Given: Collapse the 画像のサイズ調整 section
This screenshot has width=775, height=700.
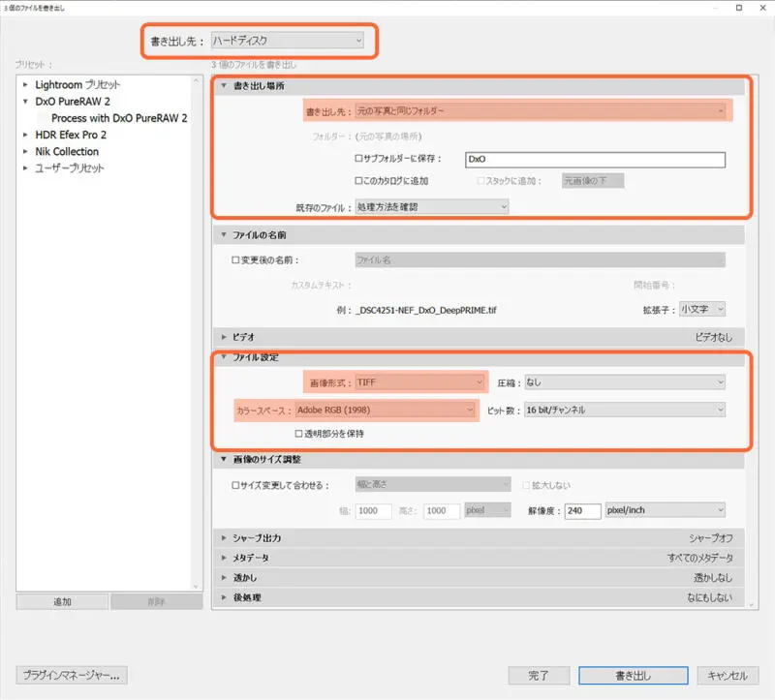Looking at the screenshot, I should pos(224,459).
